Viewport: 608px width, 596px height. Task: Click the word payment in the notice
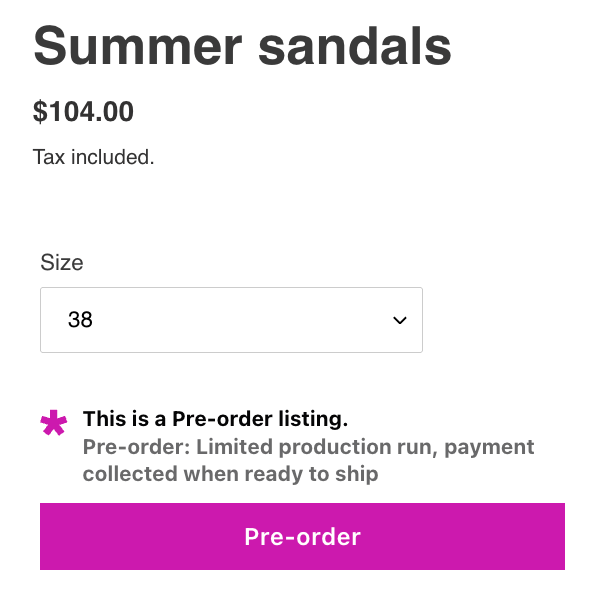(489, 447)
